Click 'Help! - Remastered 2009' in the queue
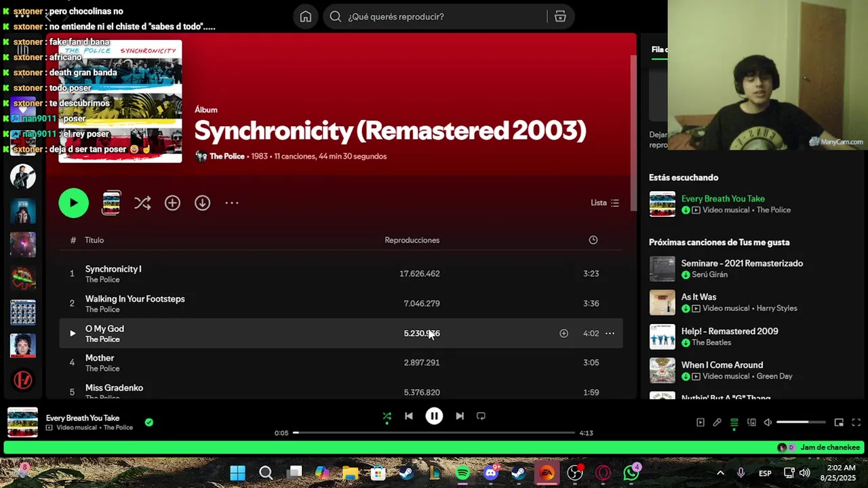 pyautogui.click(x=730, y=331)
